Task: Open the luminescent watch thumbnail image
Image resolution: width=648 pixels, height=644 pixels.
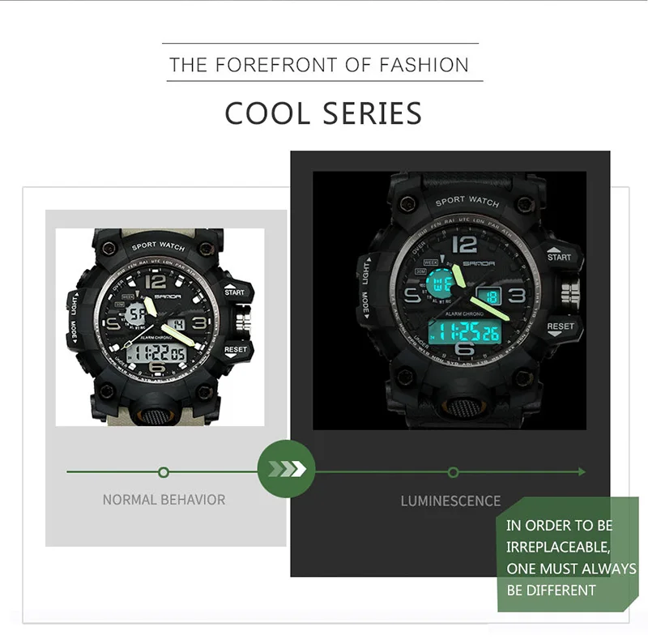Action: pyautogui.click(x=450, y=301)
